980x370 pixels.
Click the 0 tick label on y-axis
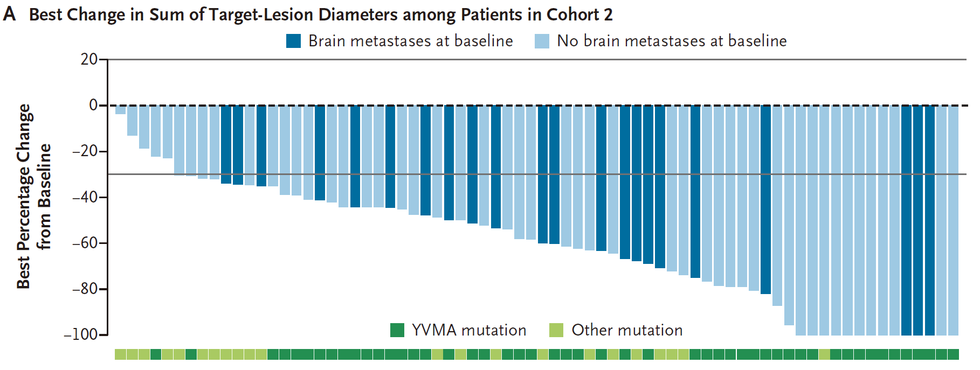click(x=93, y=105)
